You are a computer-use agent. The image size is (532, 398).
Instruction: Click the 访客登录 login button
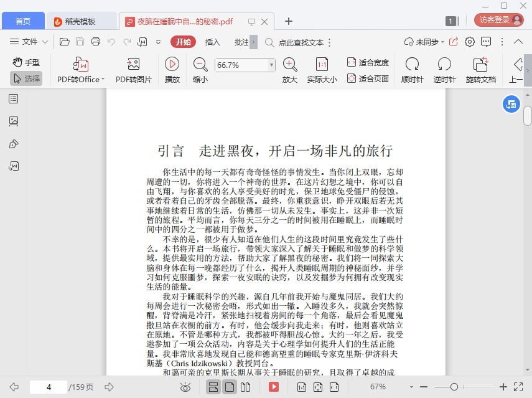tap(495, 20)
